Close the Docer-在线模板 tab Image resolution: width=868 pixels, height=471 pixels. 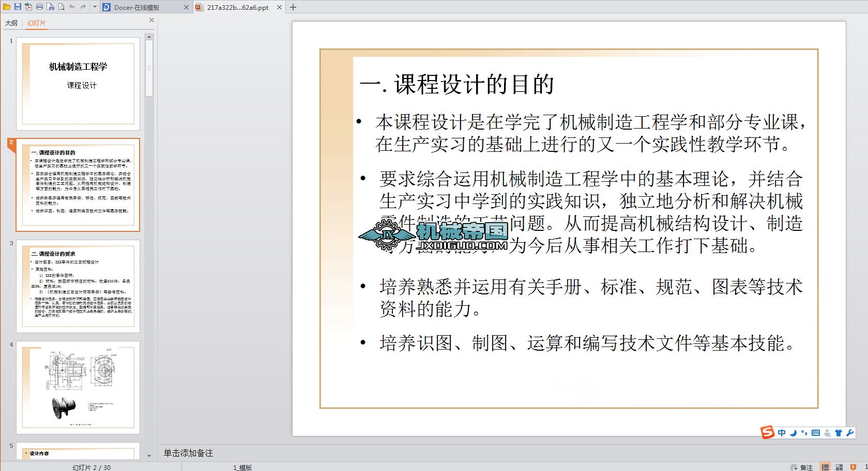(x=187, y=7)
